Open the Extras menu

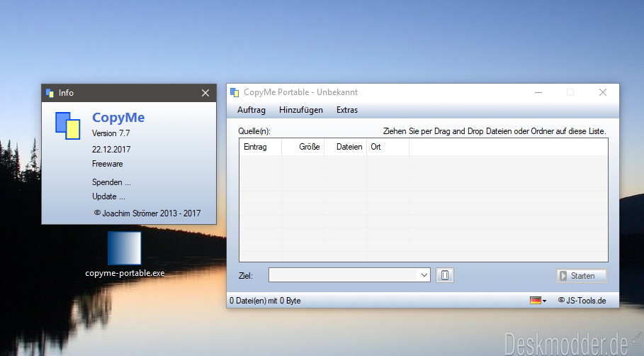347,110
